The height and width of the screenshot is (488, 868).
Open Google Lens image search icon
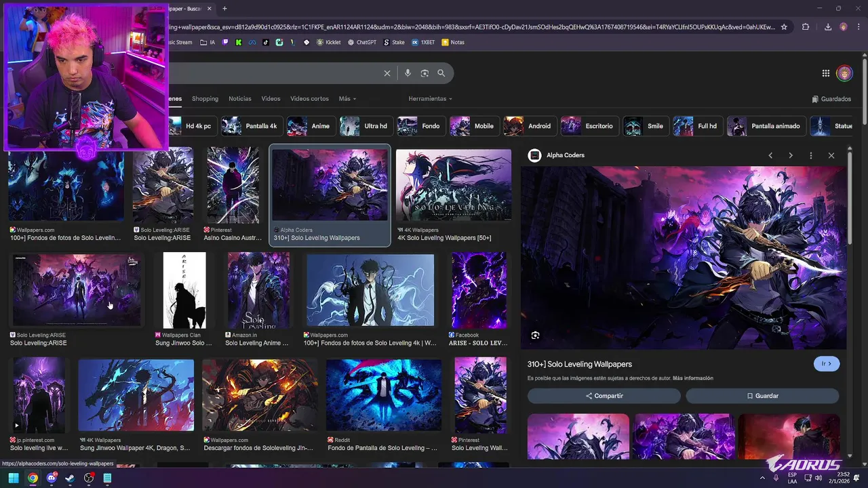[425, 73]
